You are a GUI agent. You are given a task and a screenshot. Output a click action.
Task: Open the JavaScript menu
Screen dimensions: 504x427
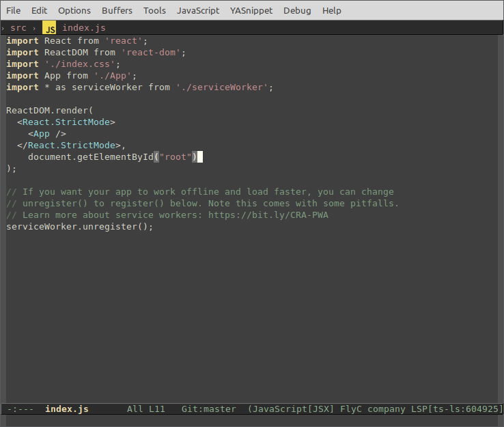coord(198,10)
